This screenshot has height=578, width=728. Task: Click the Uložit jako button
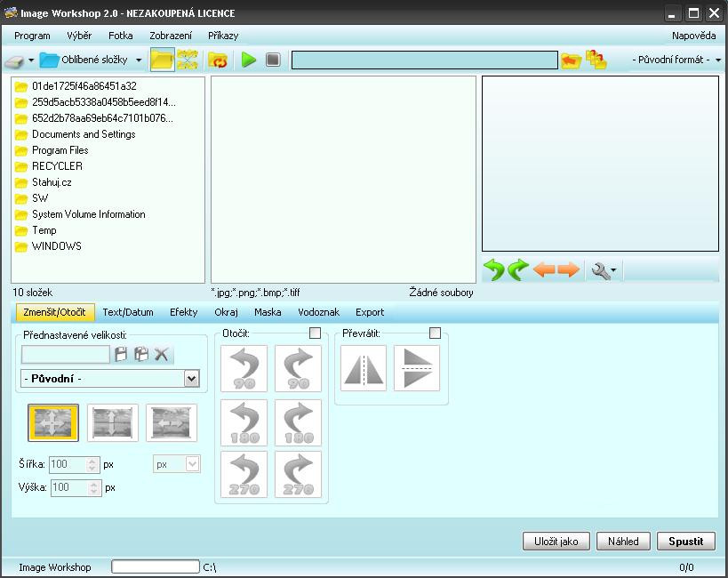pyautogui.click(x=556, y=542)
